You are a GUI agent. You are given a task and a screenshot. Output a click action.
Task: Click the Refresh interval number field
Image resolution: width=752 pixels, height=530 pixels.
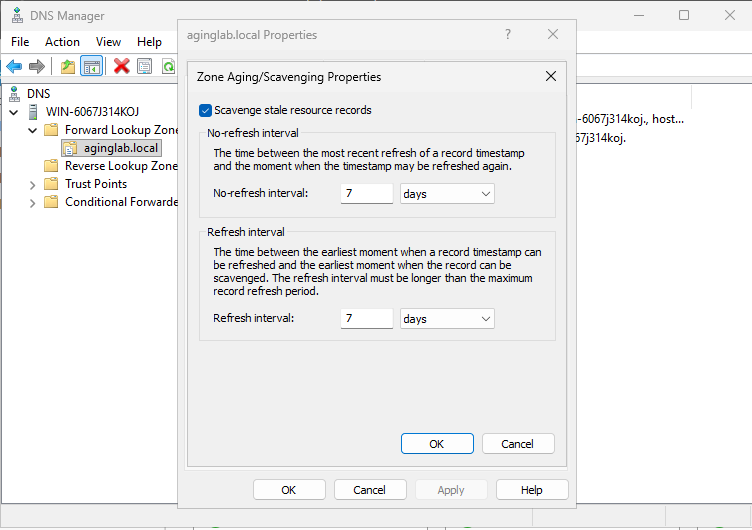coord(367,318)
